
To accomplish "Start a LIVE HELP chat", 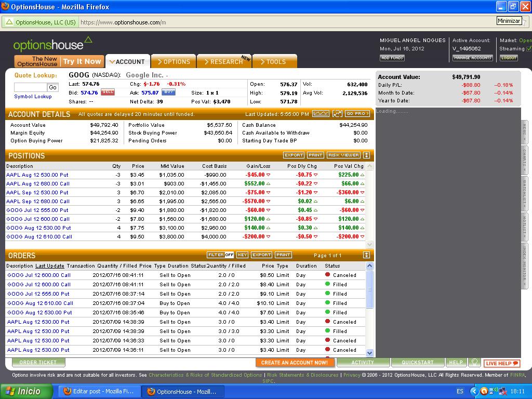I will (502, 363).
